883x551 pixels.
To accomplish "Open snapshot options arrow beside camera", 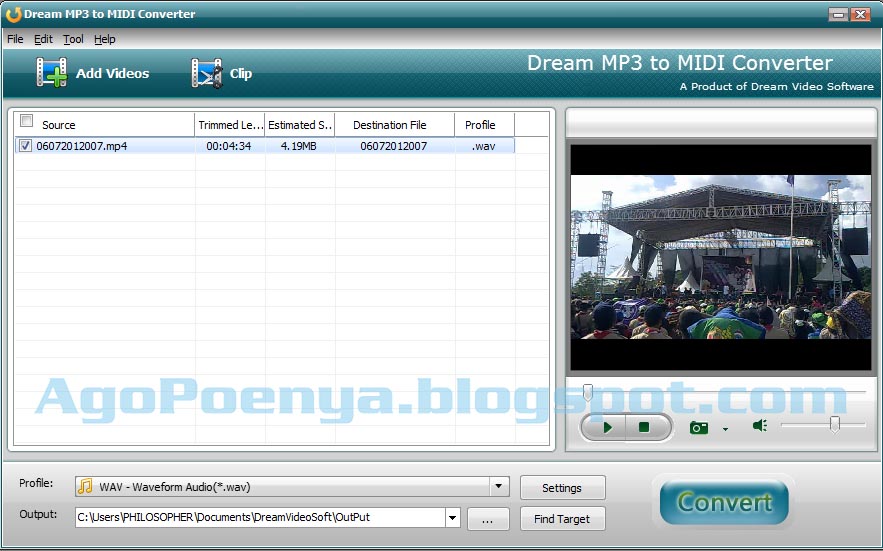I will coord(725,429).
